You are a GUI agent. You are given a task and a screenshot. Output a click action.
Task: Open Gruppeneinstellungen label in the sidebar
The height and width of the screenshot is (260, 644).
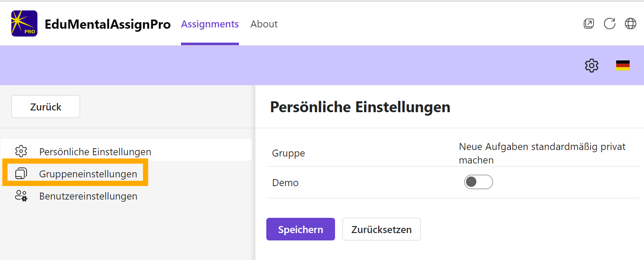pyautogui.click(x=88, y=174)
